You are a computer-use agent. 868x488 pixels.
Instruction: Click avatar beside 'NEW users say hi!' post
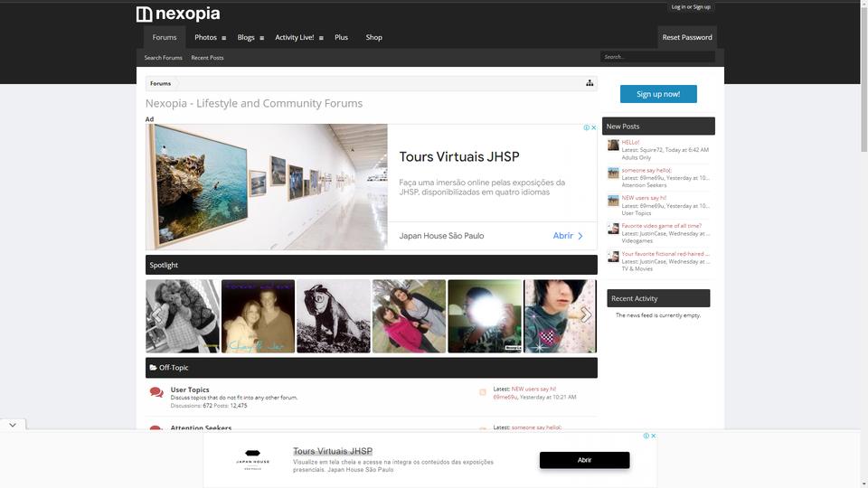(613, 201)
